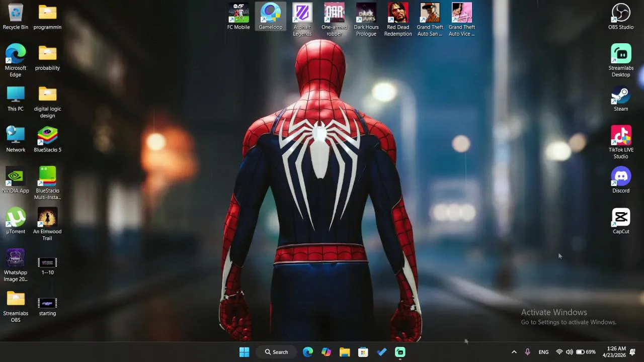The width and height of the screenshot is (644, 362).
Task: Select the programmin folder on desktop
Action: [47, 17]
